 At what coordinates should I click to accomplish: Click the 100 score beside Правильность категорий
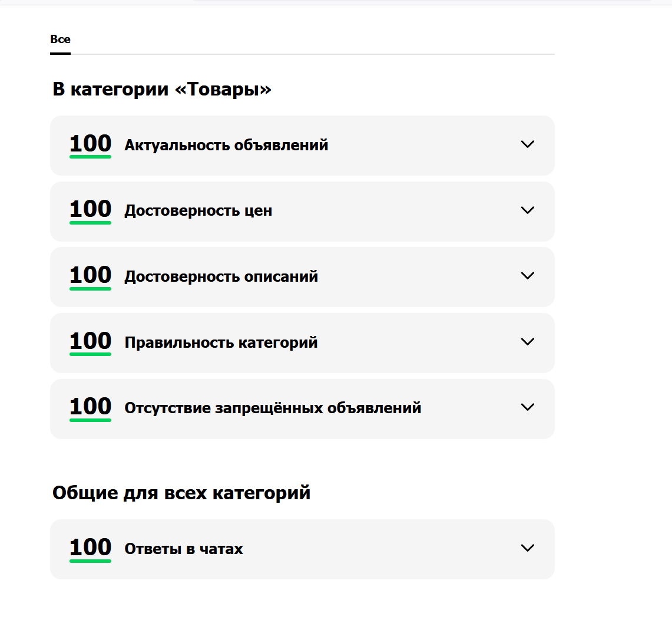[x=91, y=342]
